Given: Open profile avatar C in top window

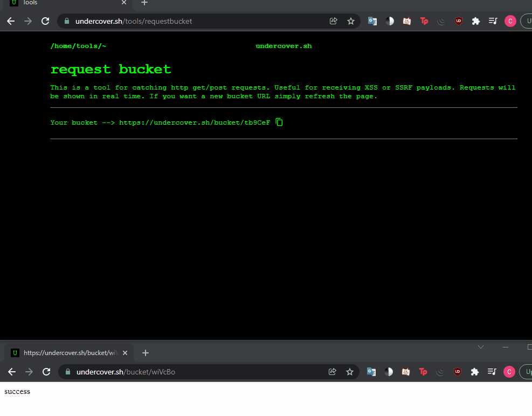Looking at the screenshot, I should pos(510,21).
